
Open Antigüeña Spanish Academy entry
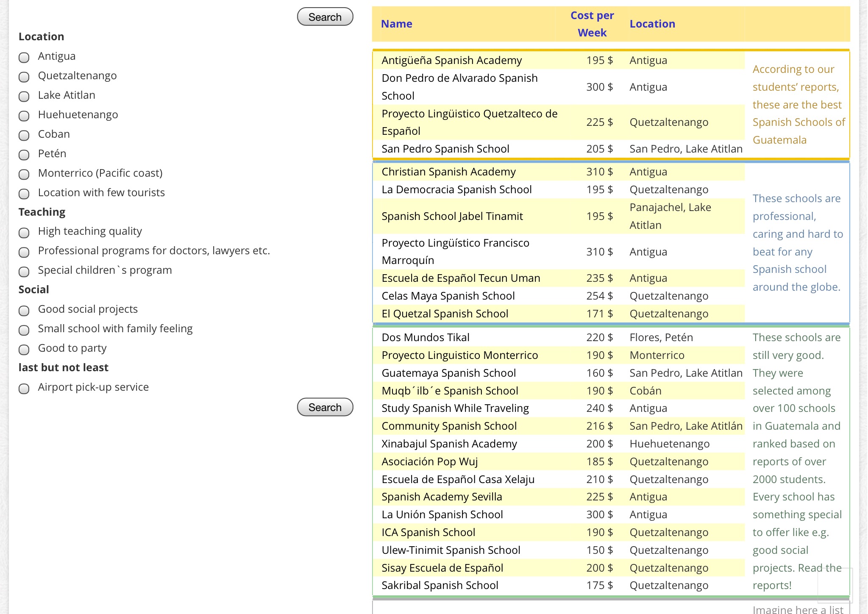point(451,61)
